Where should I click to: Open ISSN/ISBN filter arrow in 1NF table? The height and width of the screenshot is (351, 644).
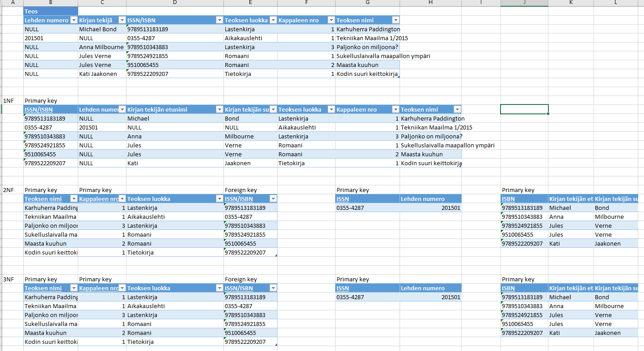(73, 109)
